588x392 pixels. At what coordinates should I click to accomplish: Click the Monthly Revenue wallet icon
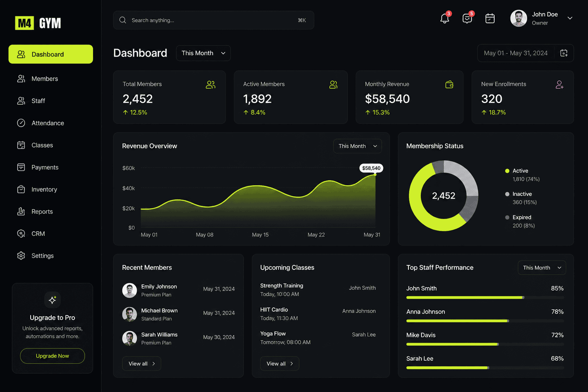coord(449,85)
